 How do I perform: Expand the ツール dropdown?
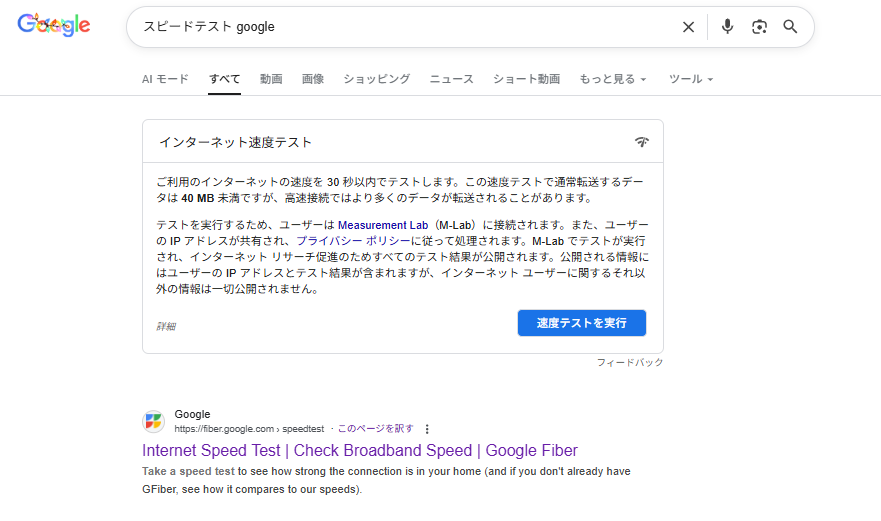point(690,79)
